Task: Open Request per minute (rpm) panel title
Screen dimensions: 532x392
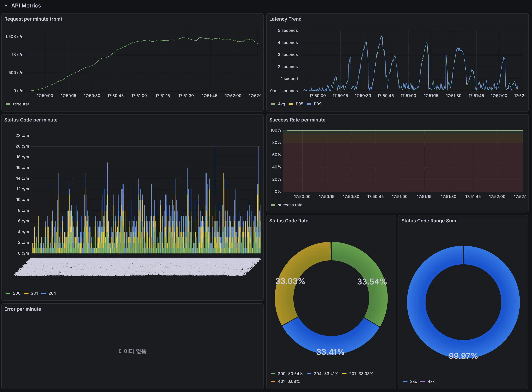Action: coord(33,19)
